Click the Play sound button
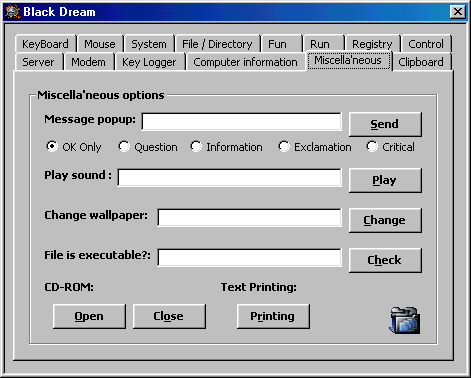 385,180
